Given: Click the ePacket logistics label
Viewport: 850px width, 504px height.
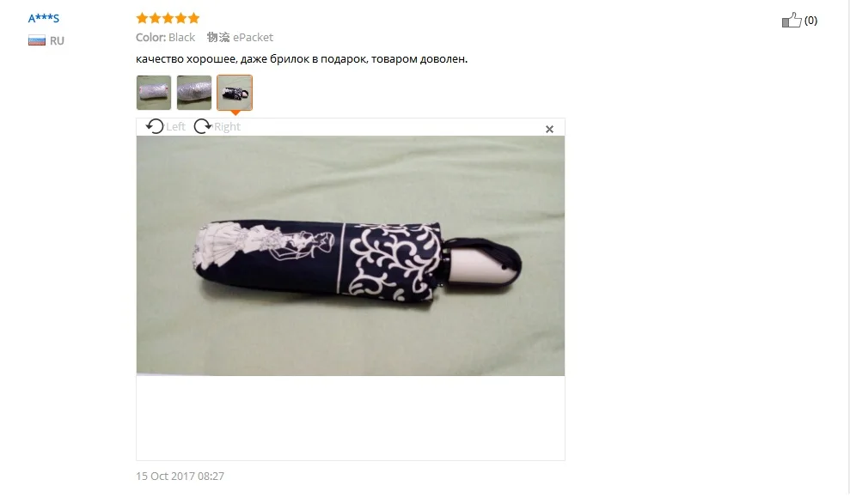Looking at the screenshot, I should pyautogui.click(x=254, y=38).
